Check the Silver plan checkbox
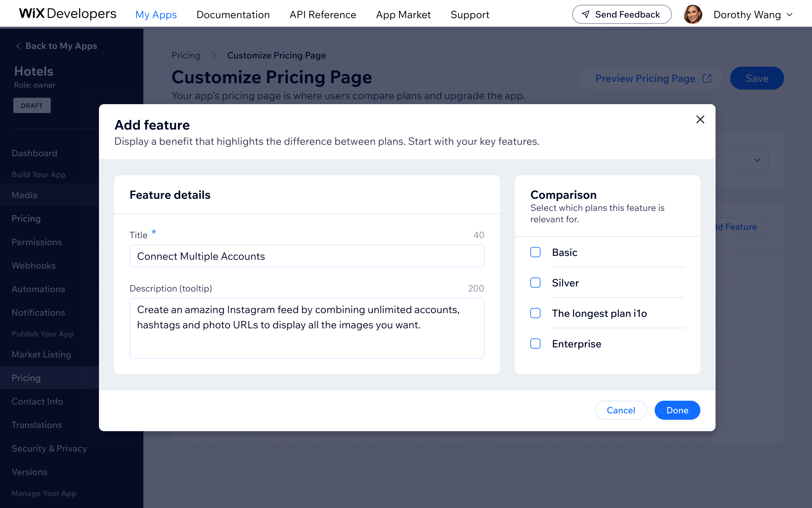The width and height of the screenshot is (812, 508). (535, 283)
